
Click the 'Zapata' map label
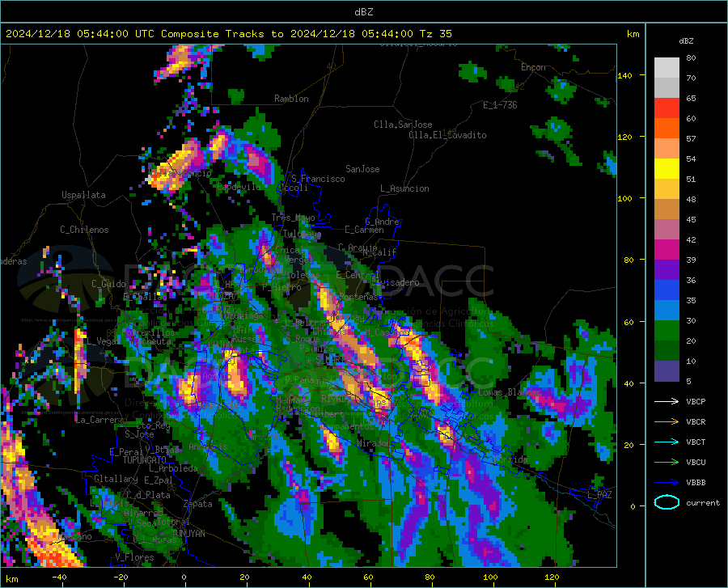pos(198,504)
